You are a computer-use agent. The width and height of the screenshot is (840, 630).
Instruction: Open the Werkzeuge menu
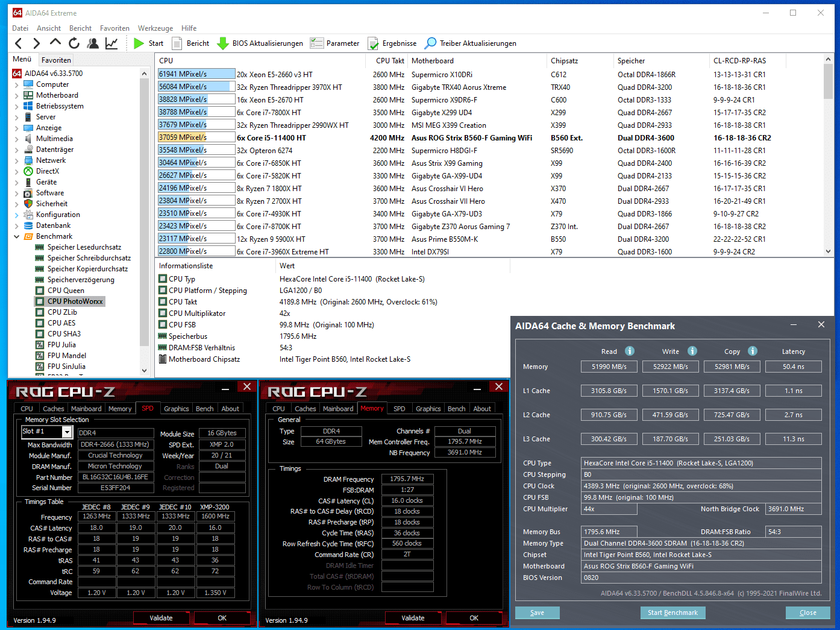[155, 28]
